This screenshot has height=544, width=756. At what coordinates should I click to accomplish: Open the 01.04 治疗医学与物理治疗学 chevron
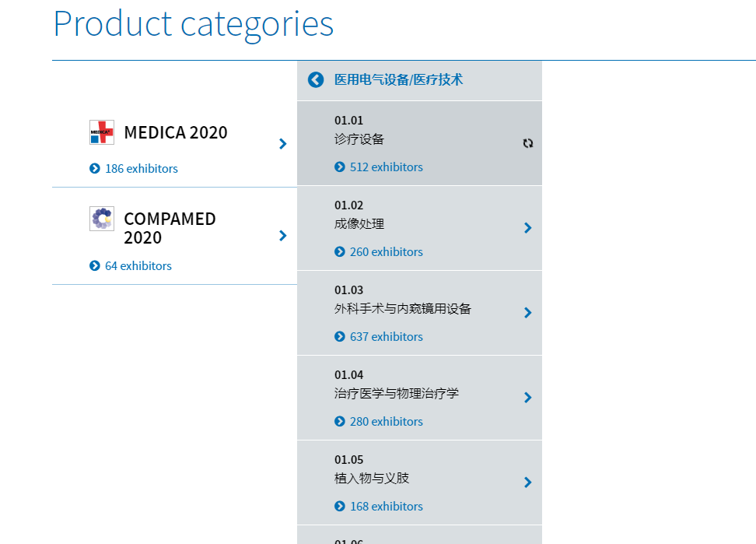tap(528, 398)
